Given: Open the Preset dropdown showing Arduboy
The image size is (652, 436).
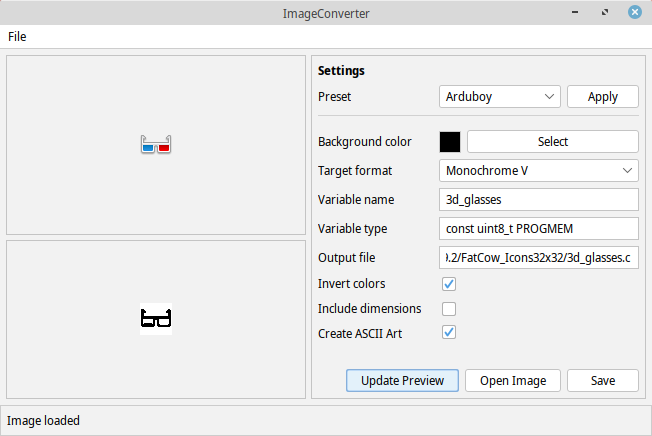Looking at the screenshot, I should click(499, 97).
